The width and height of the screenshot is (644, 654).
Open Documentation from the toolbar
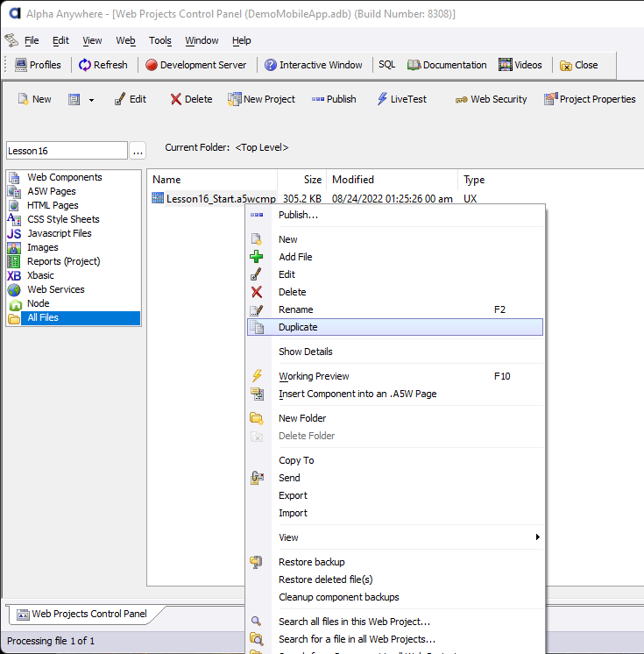point(447,65)
